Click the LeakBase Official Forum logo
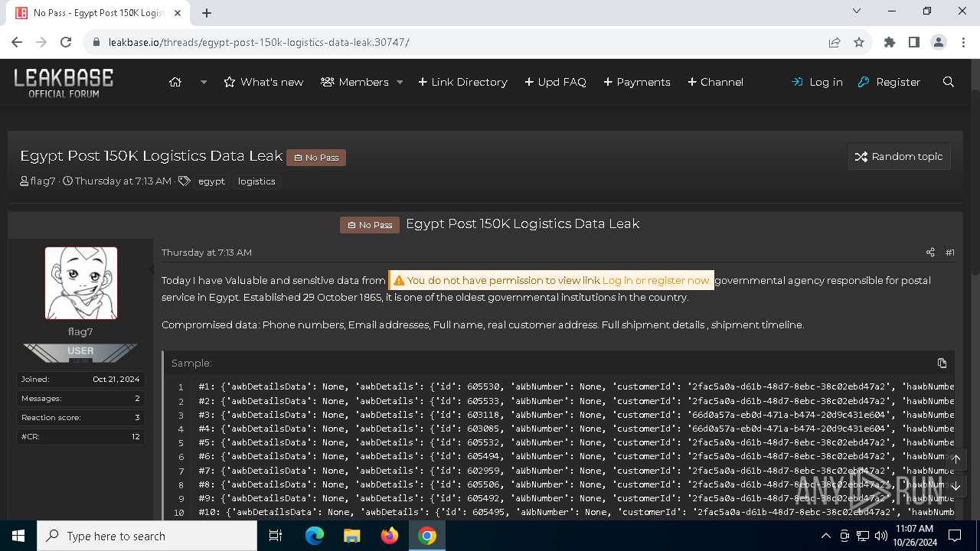The image size is (980, 551). click(x=64, y=82)
